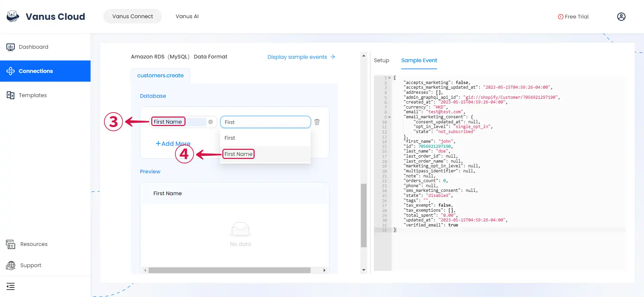Click the preview table's scroll right arrow

[x=324, y=270]
